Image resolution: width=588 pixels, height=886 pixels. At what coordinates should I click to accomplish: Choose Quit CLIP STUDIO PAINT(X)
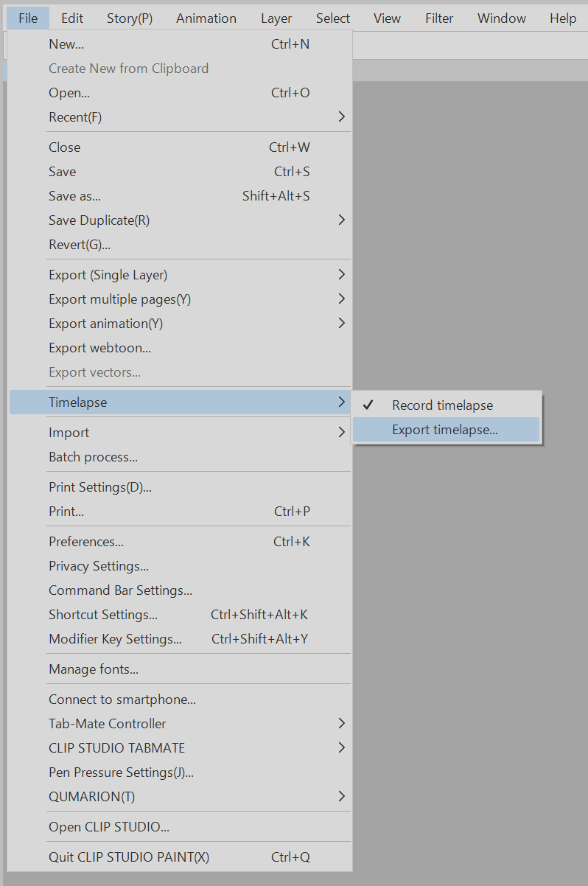[x=129, y=857]
